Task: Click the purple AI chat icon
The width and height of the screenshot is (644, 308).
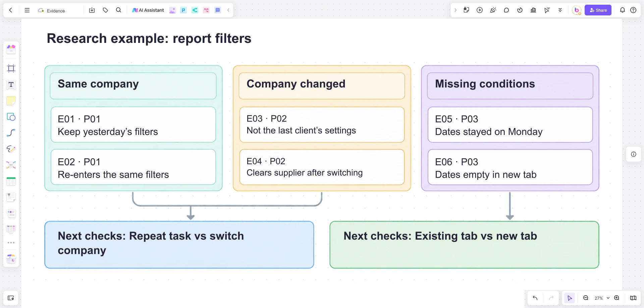Action: tap(218, 10)
